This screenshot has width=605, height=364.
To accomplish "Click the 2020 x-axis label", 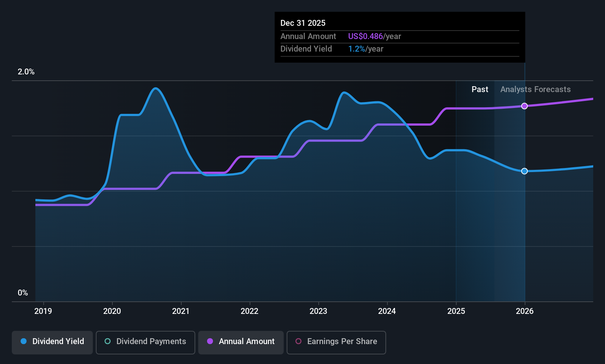I will (112, 311).
